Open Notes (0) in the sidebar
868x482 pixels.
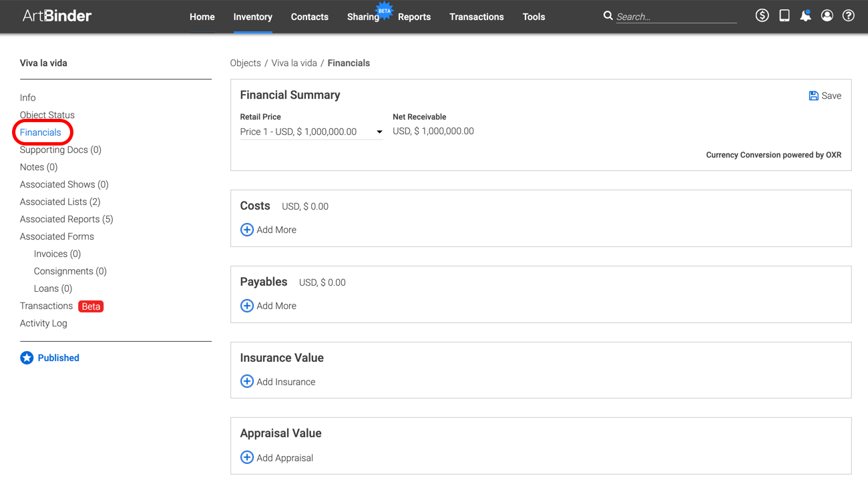[x=39, y=167]
